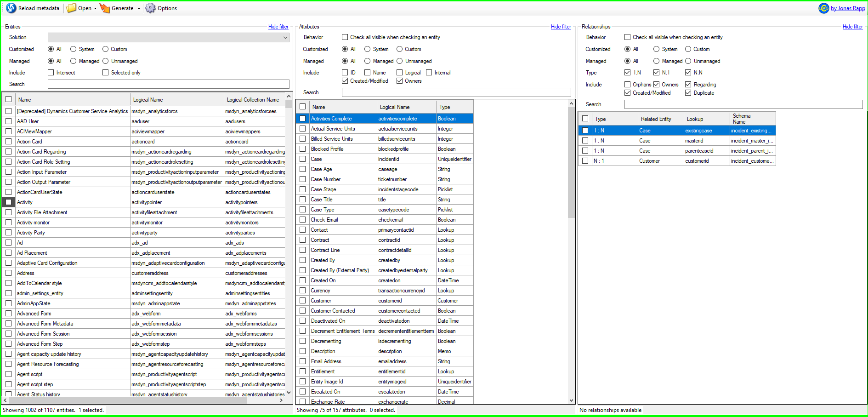Click the Relationships Search input field
The height and width of the screenshot is (417, 868).
click(743, 104)
